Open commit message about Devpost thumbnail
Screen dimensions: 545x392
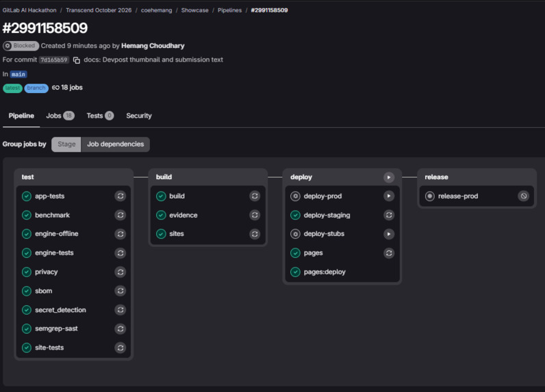tap(153, 60)
